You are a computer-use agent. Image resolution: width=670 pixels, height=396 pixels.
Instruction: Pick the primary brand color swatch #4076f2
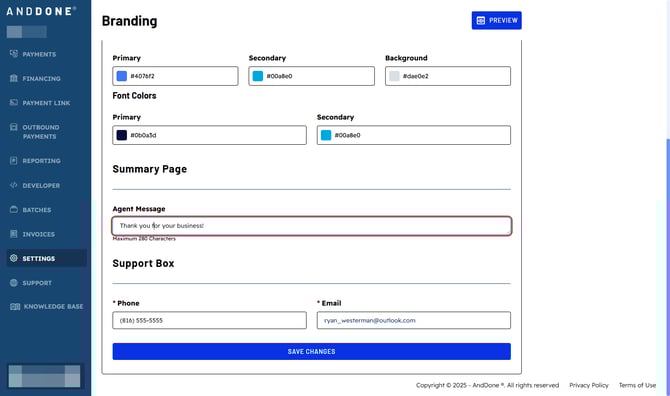pos(122,76)
